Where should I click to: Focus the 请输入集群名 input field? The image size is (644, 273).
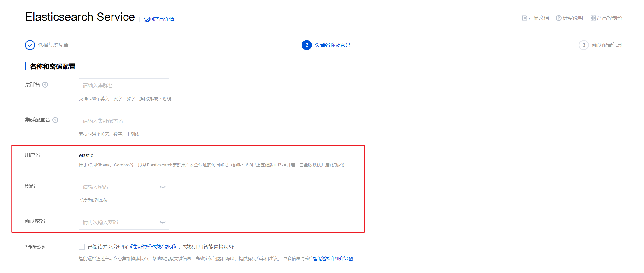pyautogui.click(x=124, y=86)
